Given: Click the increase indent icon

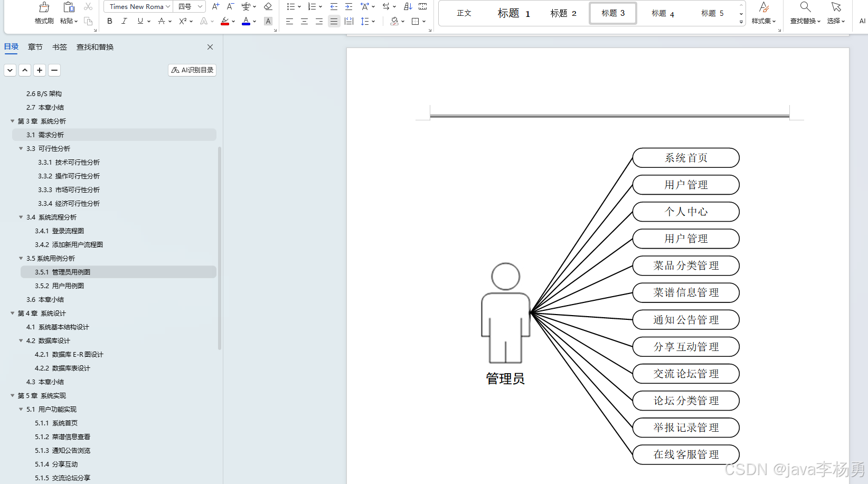Looking at the screenshot, I should (348, 7).
